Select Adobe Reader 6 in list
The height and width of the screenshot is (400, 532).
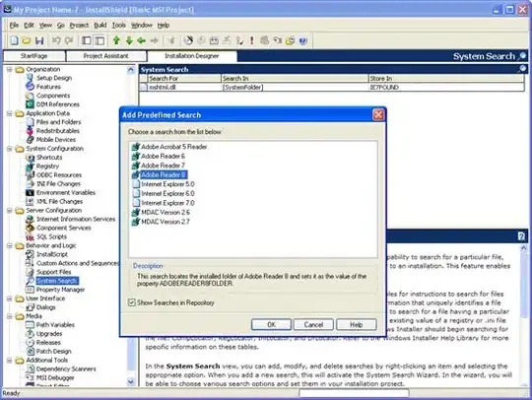coord(163,156)
